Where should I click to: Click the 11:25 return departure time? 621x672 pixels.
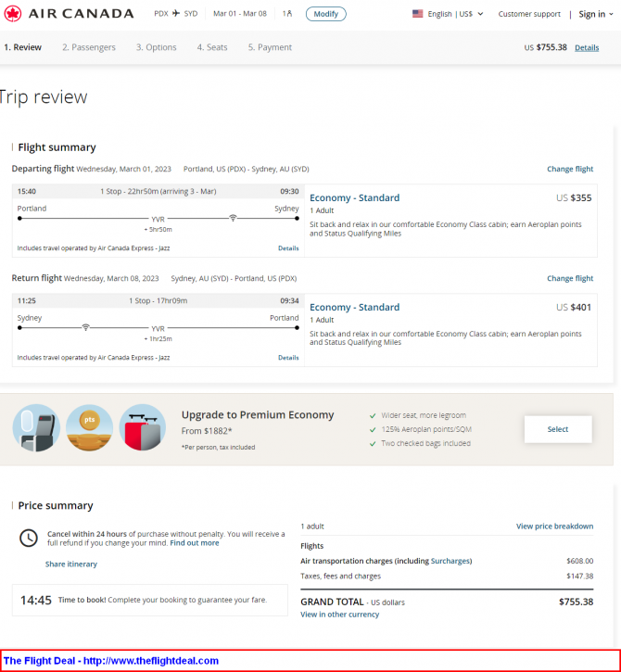click(x=27, y=300)
